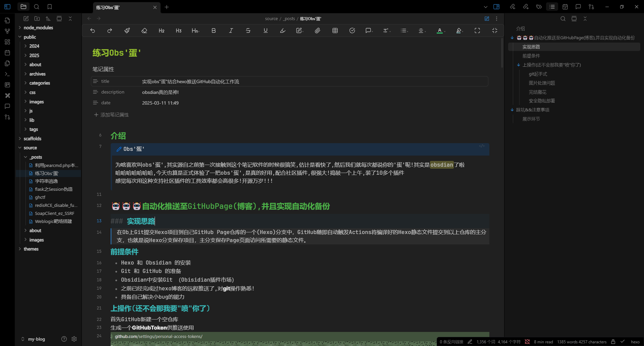Apply H2 heading format
Screen dimensions: 644x346
click(162, 31)
